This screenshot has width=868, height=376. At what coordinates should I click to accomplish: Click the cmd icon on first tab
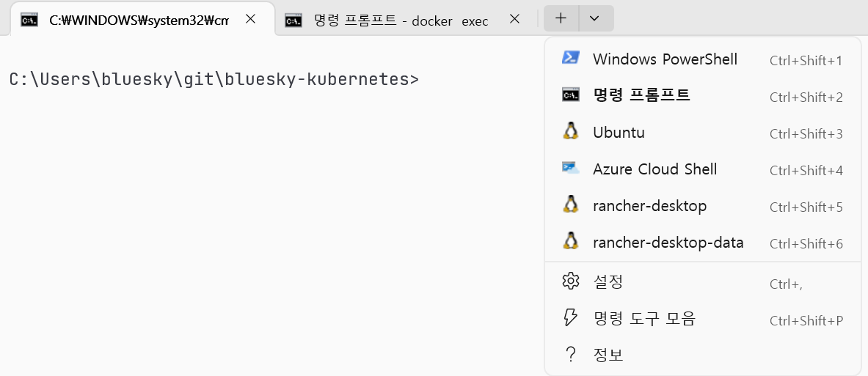point(29,21)
